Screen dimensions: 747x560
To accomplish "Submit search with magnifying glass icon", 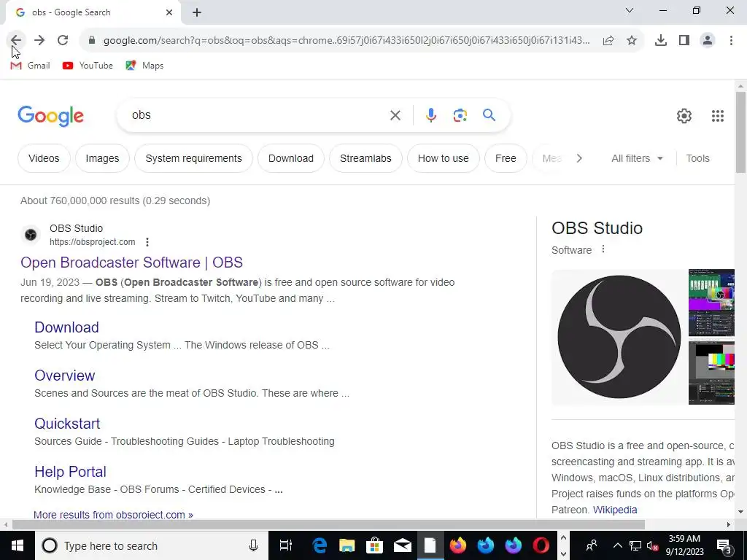I will point(489,115).
